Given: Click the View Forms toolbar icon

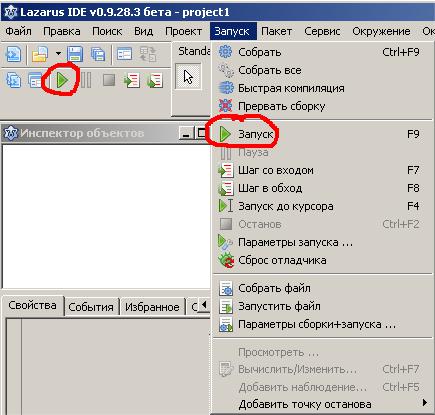Looking at the screenshot, I should [35, 80].
